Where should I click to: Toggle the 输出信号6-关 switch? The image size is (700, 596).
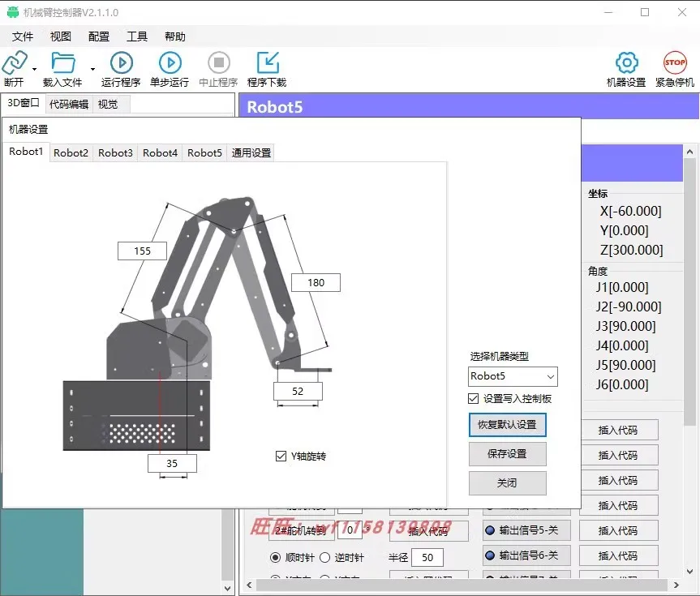click(526, 555)
